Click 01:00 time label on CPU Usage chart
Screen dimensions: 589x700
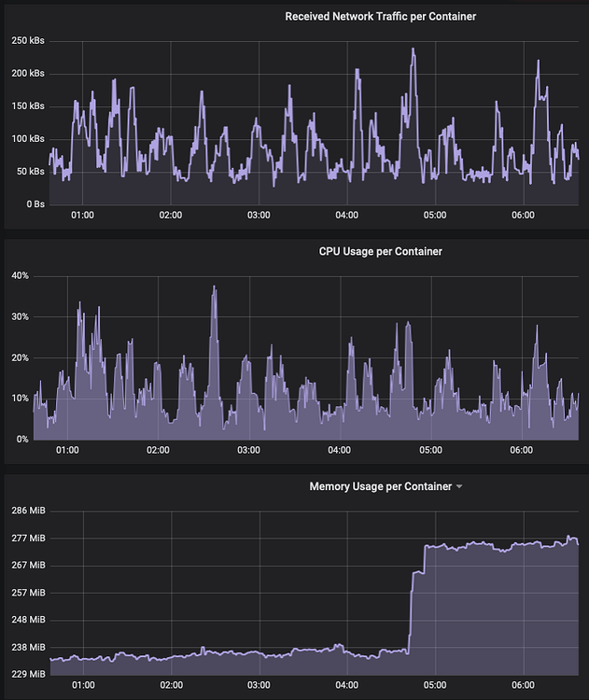tap(67, 450)
